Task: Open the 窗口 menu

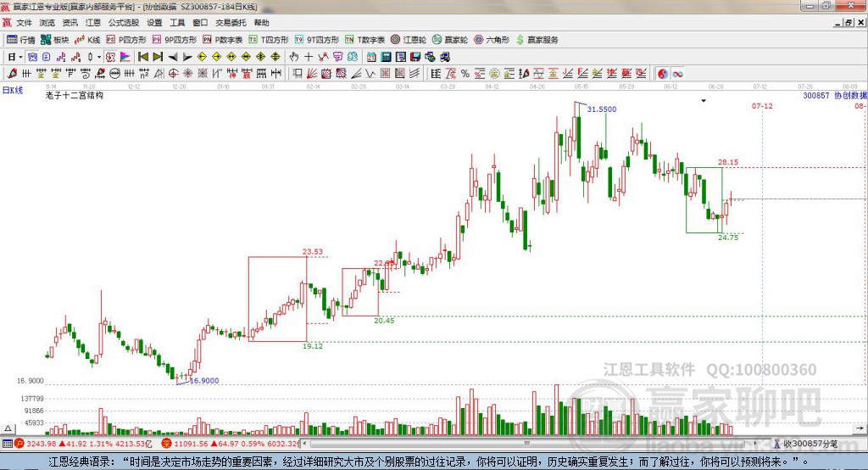Action: pyautogui.click(x=200, y=23)
